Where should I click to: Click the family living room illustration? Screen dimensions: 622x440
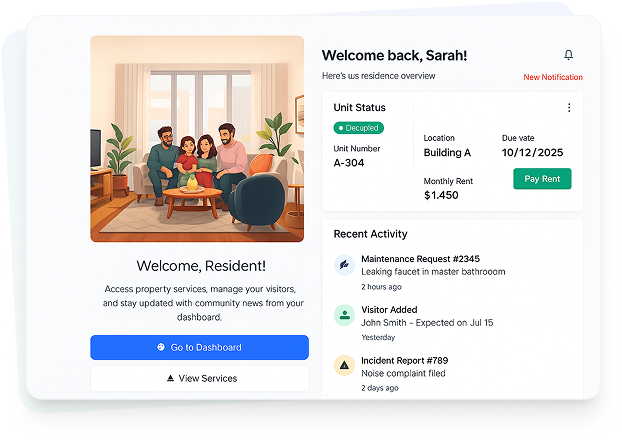click(197, 139)
